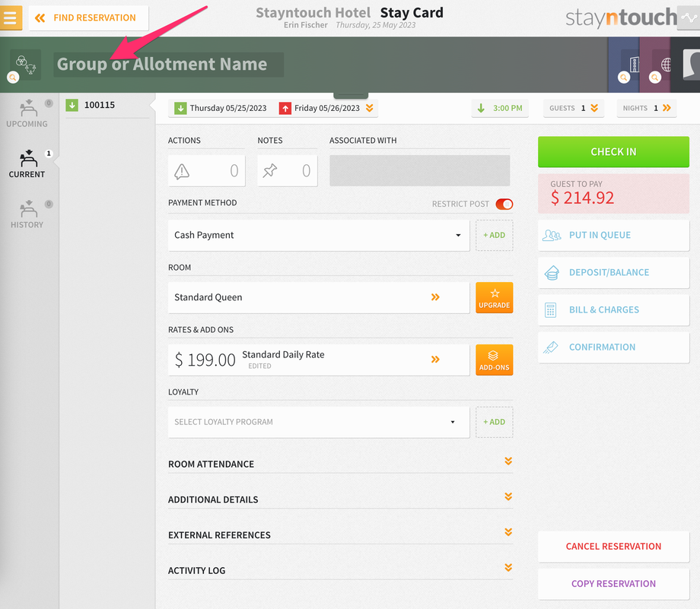Click the group card icon in header
Screen dimensions: 700x609
[25, 65]
